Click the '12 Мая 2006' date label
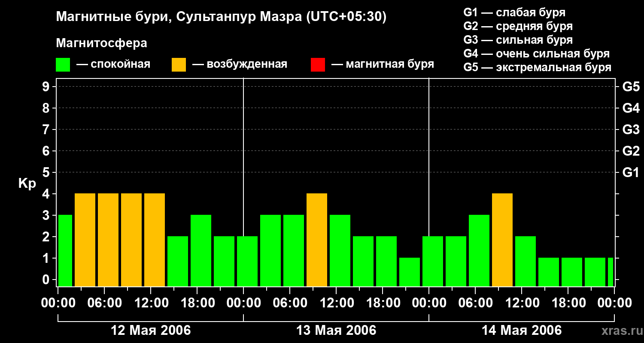This screenshot has width=644, height=343. coord(151,331)
